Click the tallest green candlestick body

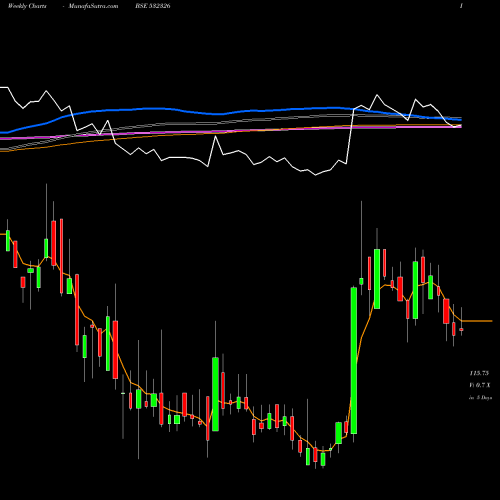pos(354,360)
